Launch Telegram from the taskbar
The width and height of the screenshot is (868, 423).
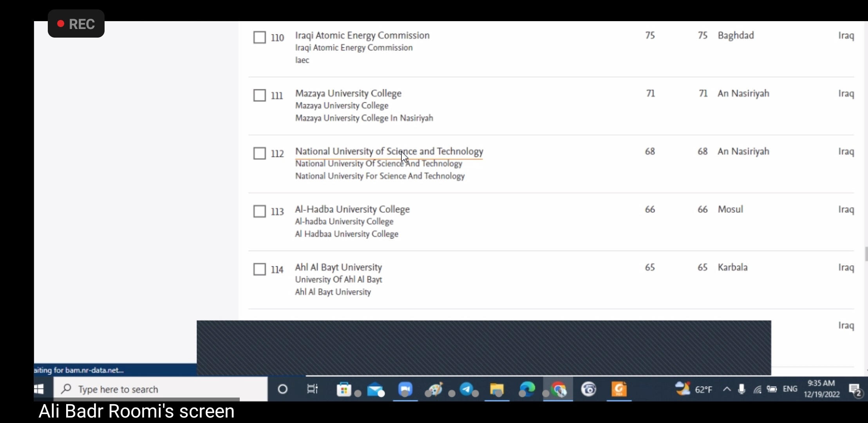click(467, 389)
